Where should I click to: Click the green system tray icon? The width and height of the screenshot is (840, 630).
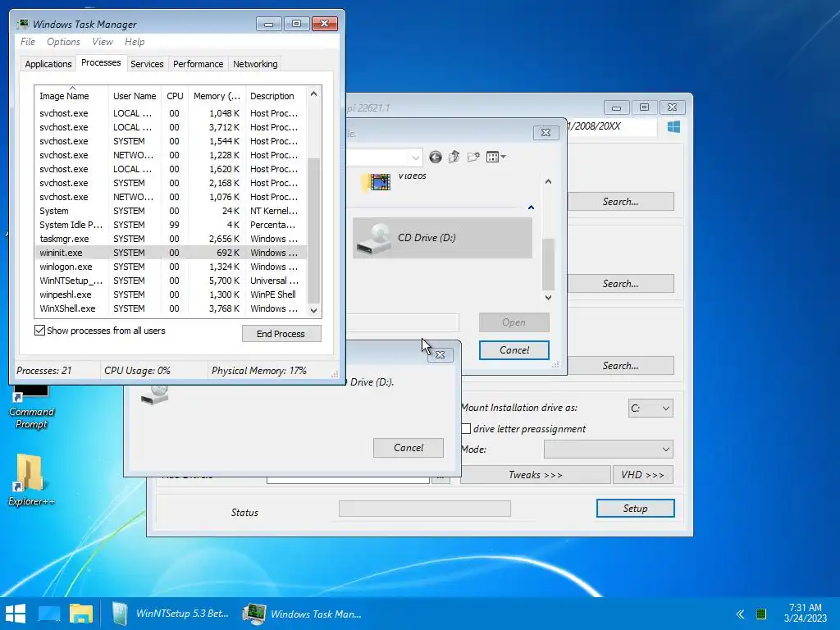[760, 614]
